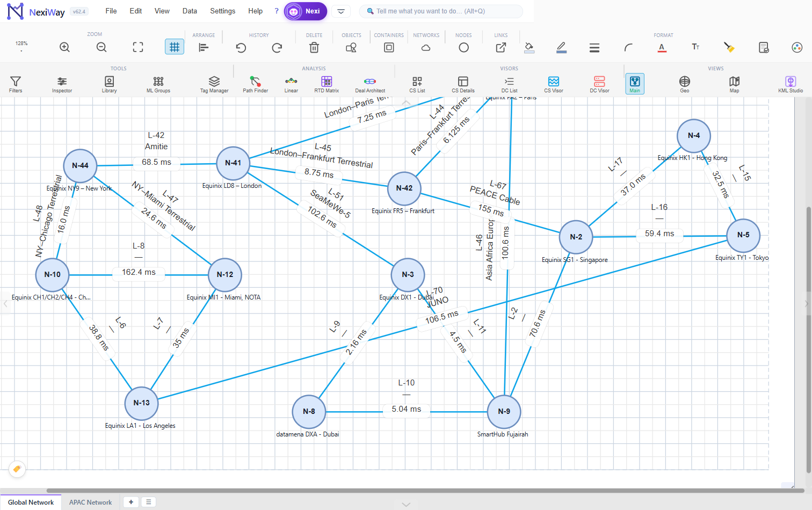Open the CS Details visor

click(x=463, y=84)
